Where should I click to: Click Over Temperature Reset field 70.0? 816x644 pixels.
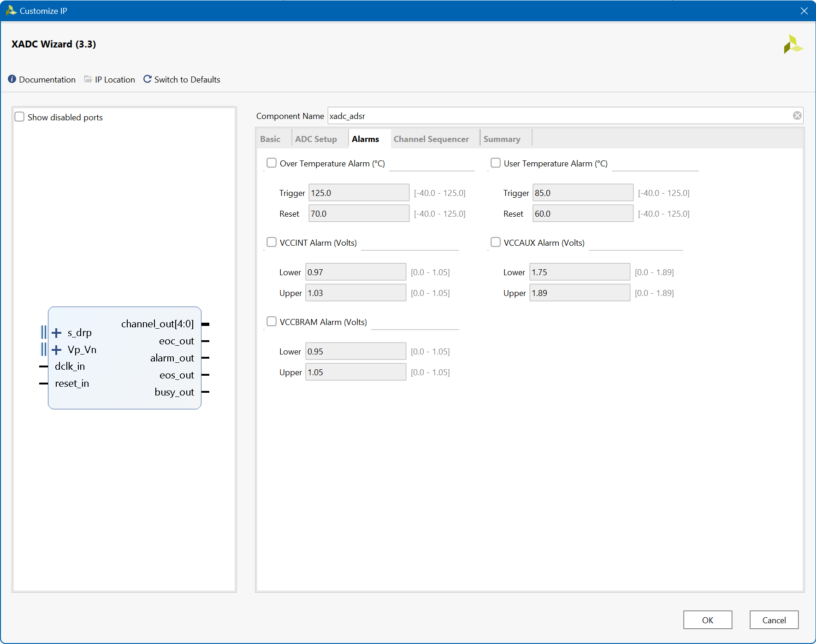[359, 213]
